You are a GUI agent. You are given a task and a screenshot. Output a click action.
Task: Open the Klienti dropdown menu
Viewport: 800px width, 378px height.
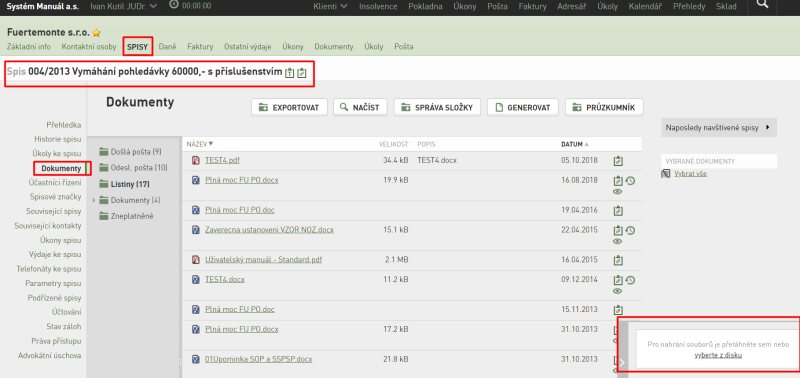tap(331, 6)
